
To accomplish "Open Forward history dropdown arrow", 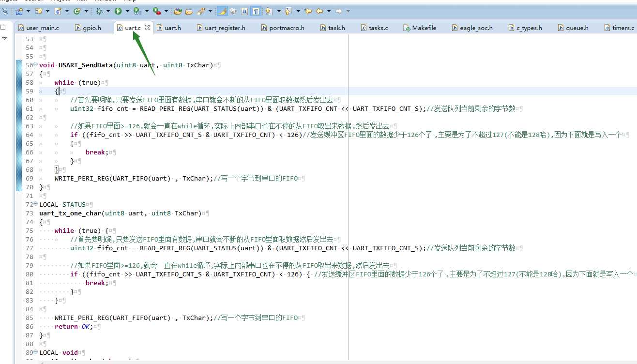I will tap(349, 11).
